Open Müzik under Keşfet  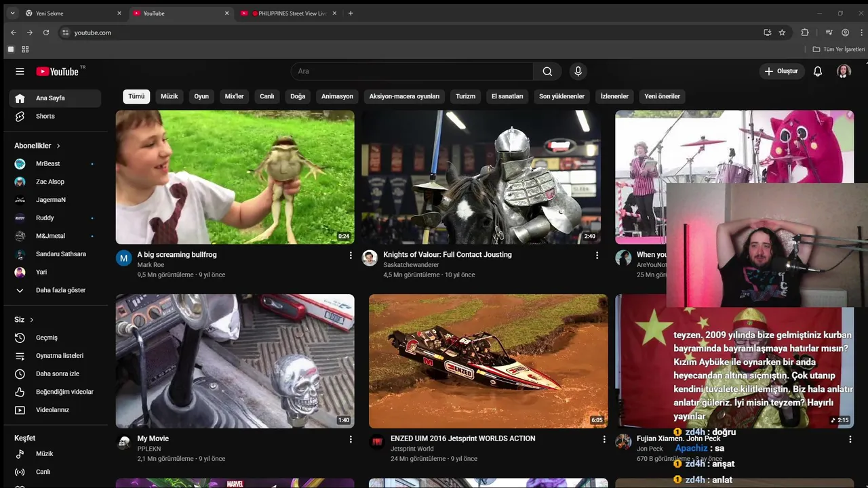55,454
